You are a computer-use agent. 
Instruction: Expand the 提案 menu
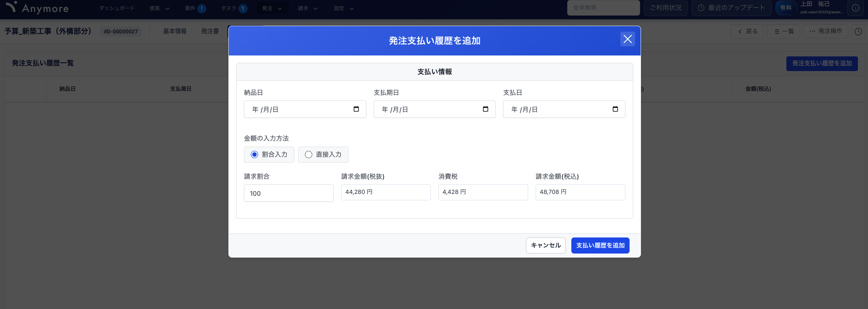point(159,8)
